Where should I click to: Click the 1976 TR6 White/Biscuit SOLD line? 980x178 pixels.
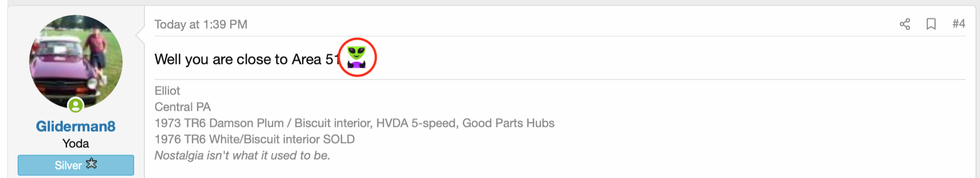pyautogui.click(x=255, y=140)
